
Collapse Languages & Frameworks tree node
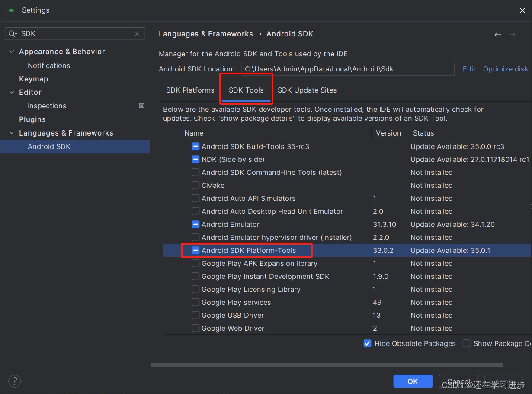pyautogui.click(x=12, y=133)
